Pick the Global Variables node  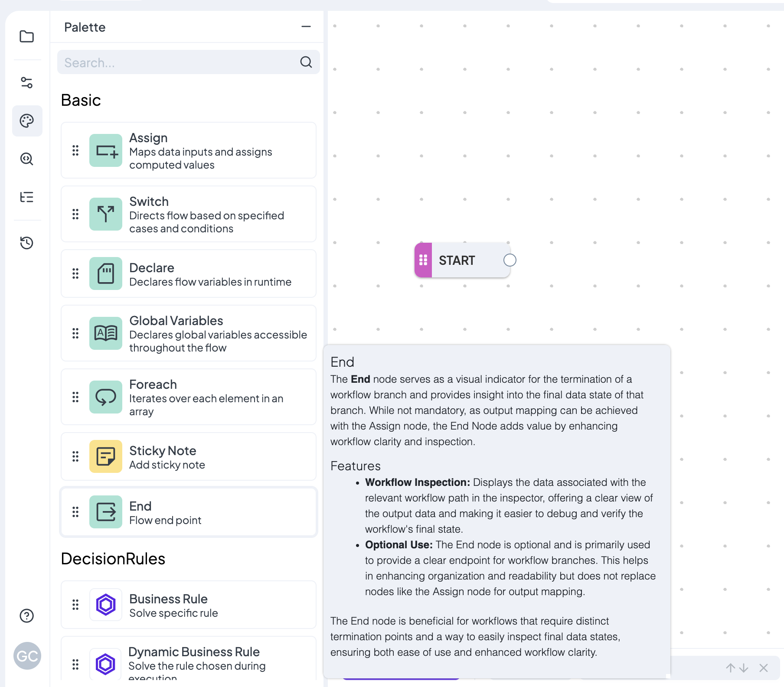coord(189,333)
